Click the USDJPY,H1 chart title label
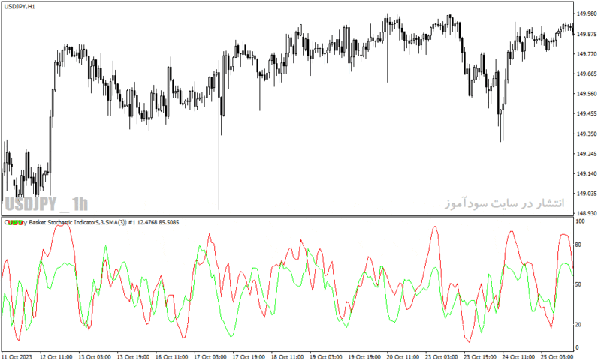This screenshot has width=601, height=364. pos(20,7)
